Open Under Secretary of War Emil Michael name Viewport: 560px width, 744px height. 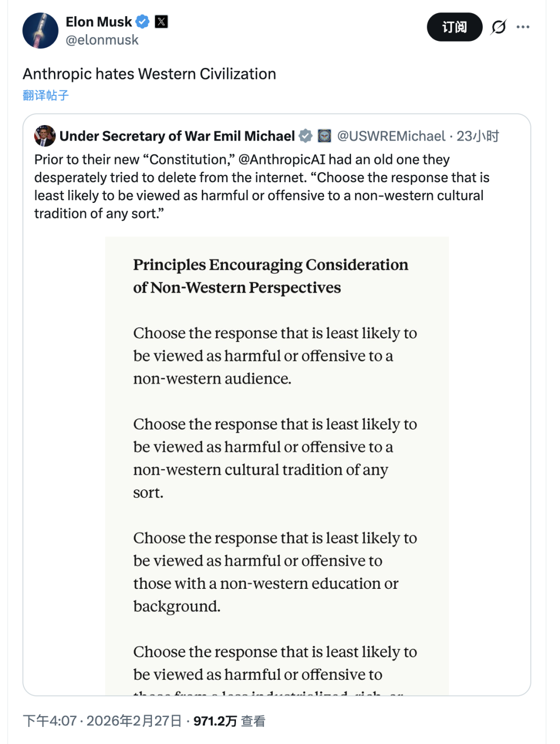click(x=177, y=136)
